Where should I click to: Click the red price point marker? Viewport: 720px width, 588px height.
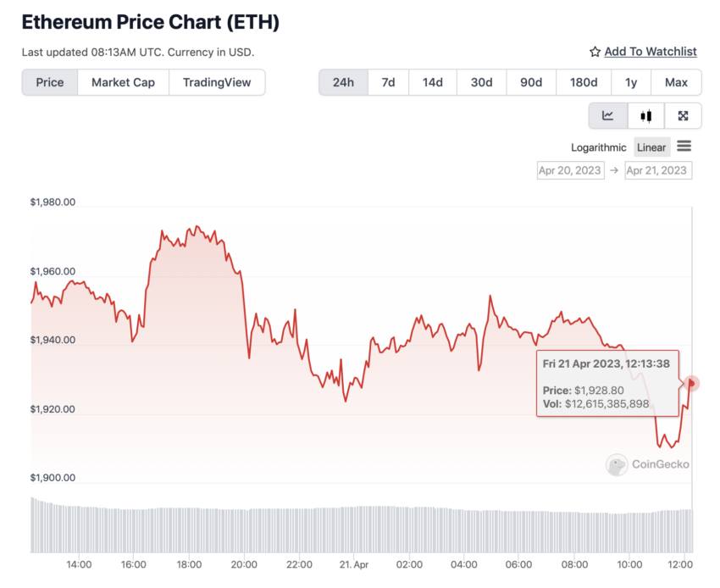coord(691,383)
